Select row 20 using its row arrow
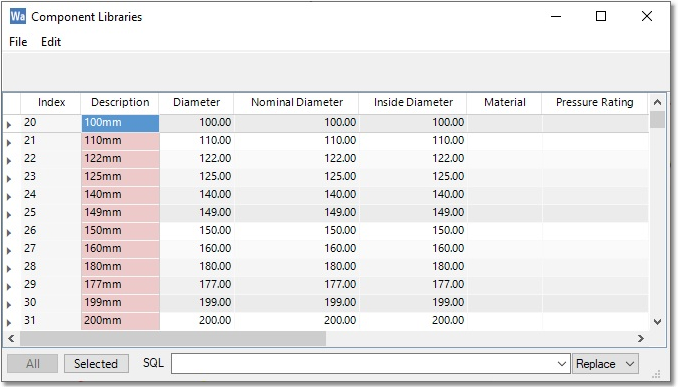Viewport: 678px width, 389px height. tap(10, 124)
